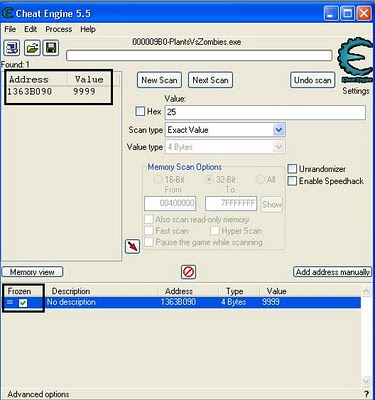This screenshot has height=400, width=375.
Task: Click Value column header in results list
Action: coord(89,79)
